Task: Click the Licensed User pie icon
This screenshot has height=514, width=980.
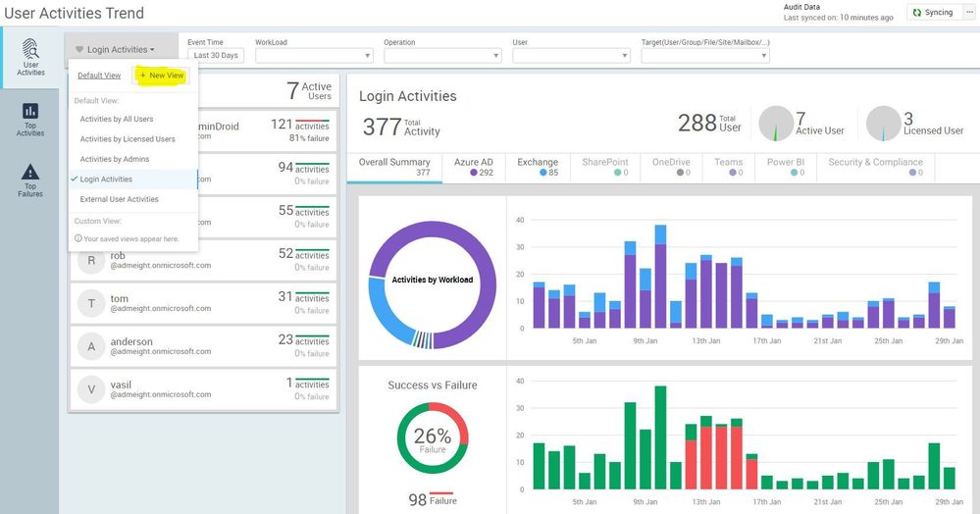Action: click(883, 124)
